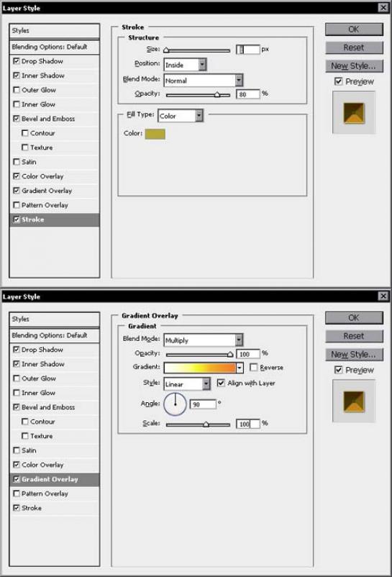Image resolution: width=392 pixels, height=577 pixels.
Task: Uncheck Align with Layer
Action: [x=221, y=383]
